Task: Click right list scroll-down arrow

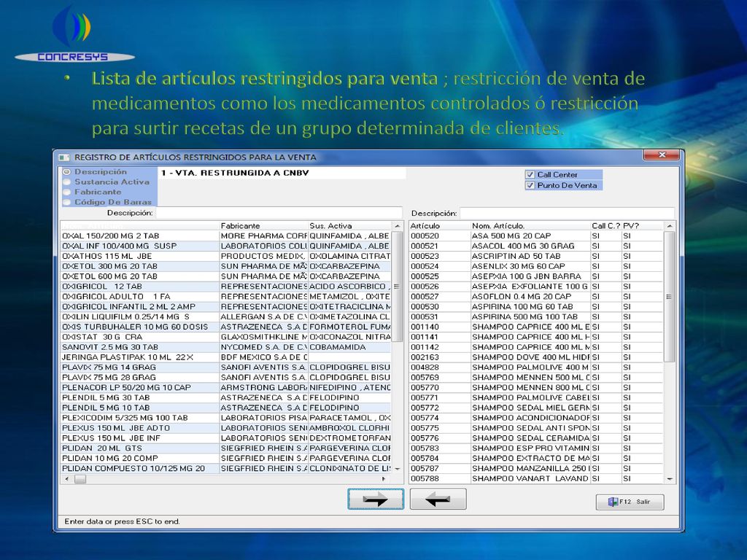Action: tap(670, 479)
